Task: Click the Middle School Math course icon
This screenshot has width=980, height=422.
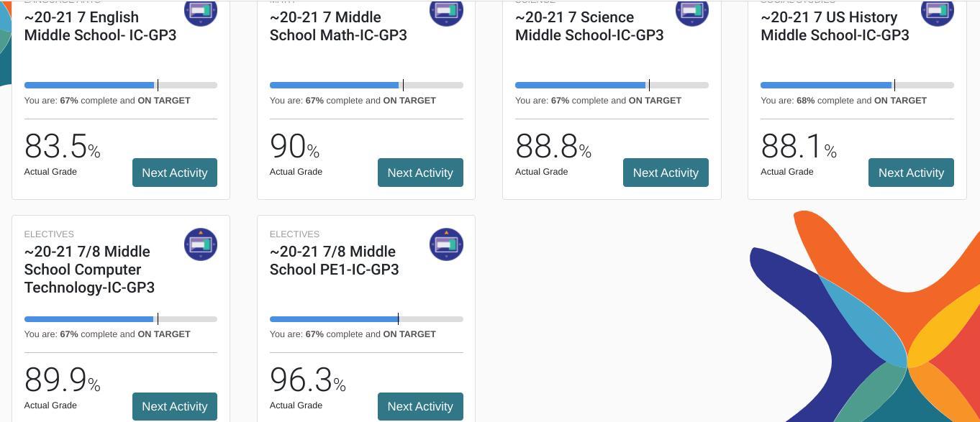Action: (446, 11)
